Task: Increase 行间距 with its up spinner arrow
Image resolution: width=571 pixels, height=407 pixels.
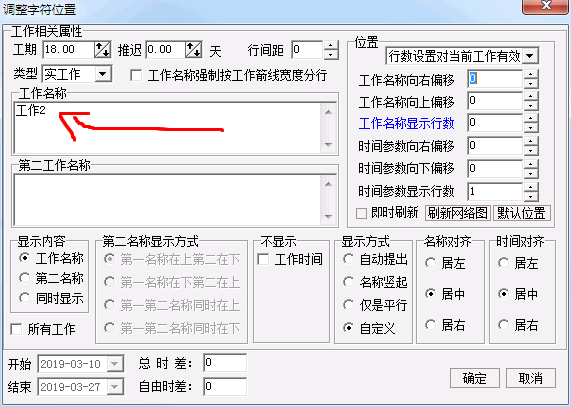Action: pos(331,45)
